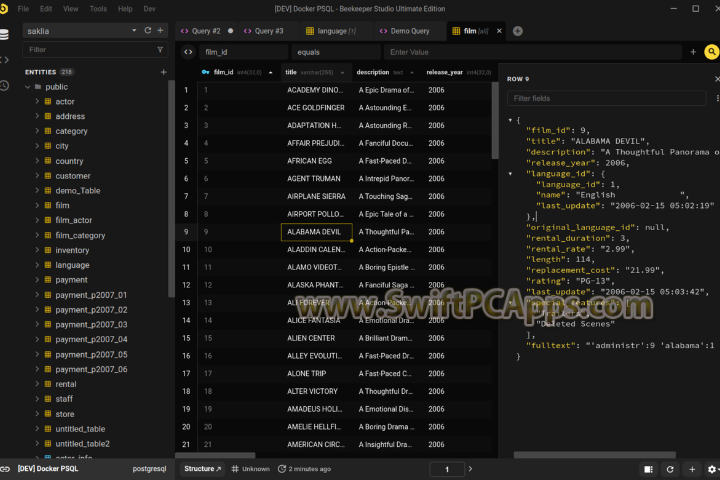The image size is (720, 480).
Task: Open the Dev menu
Action: (x=149, y=9)
